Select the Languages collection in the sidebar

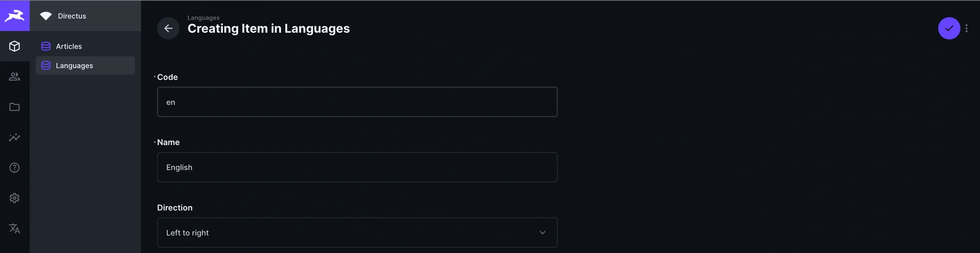74,66
